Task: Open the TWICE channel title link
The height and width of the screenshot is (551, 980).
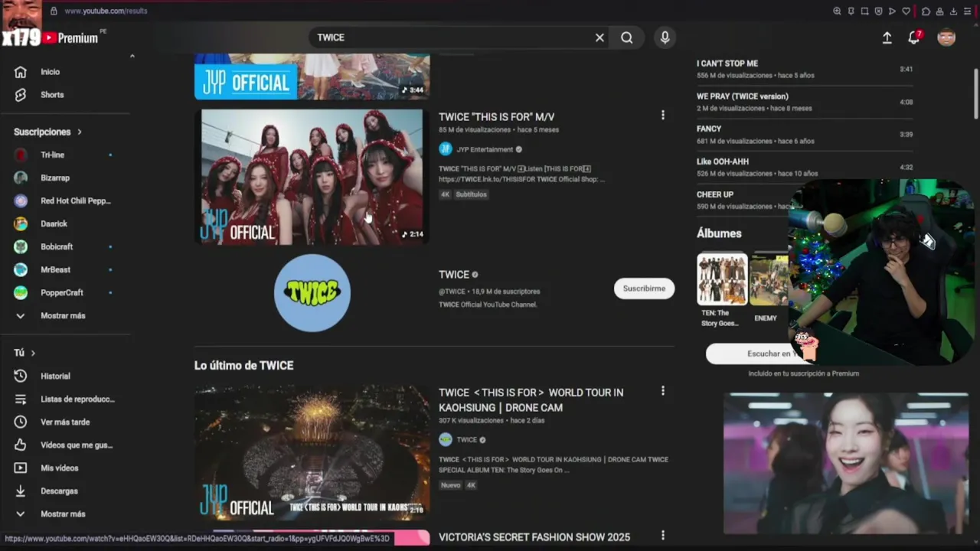Action: click(x=453, y=275)
